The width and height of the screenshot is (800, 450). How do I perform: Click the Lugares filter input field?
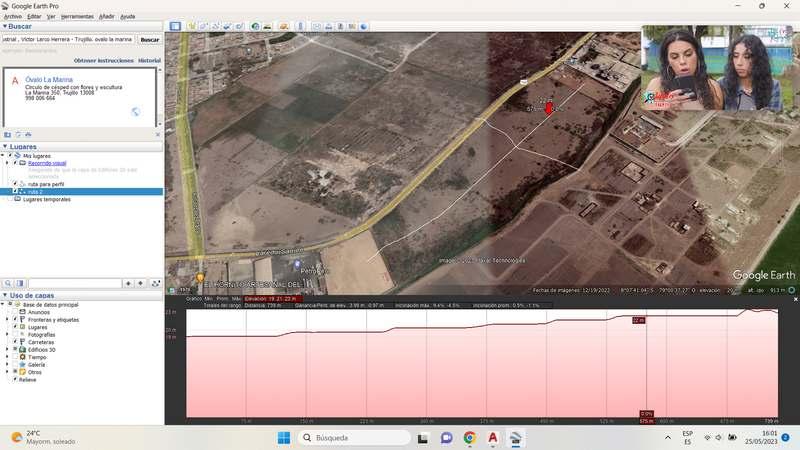(75, 283)
